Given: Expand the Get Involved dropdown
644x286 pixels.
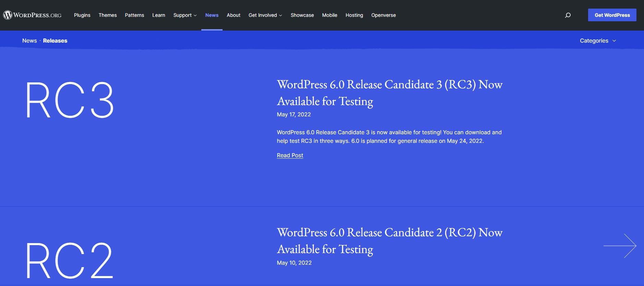Looking at the screenshot, I should point(265,15).
